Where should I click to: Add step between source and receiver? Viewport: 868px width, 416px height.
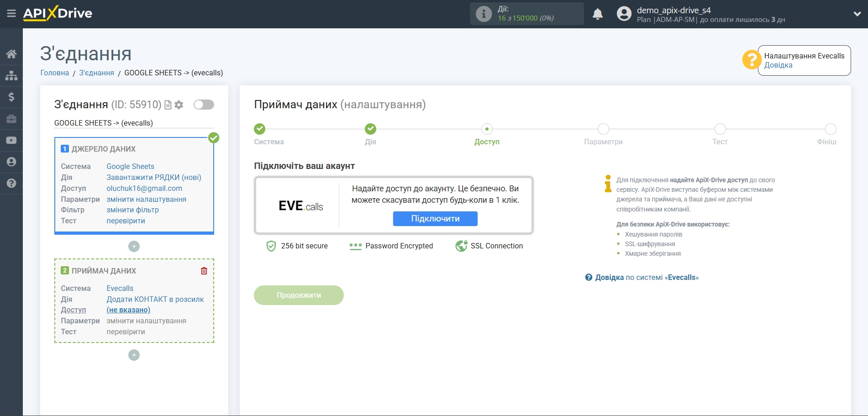click(x=134, y=247)
